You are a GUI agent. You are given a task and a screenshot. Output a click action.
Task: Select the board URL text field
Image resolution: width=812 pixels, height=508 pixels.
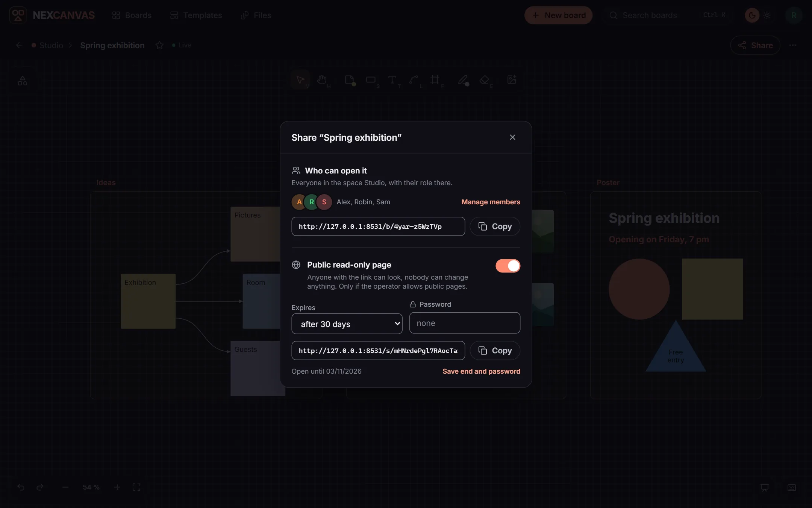point(378,226)
